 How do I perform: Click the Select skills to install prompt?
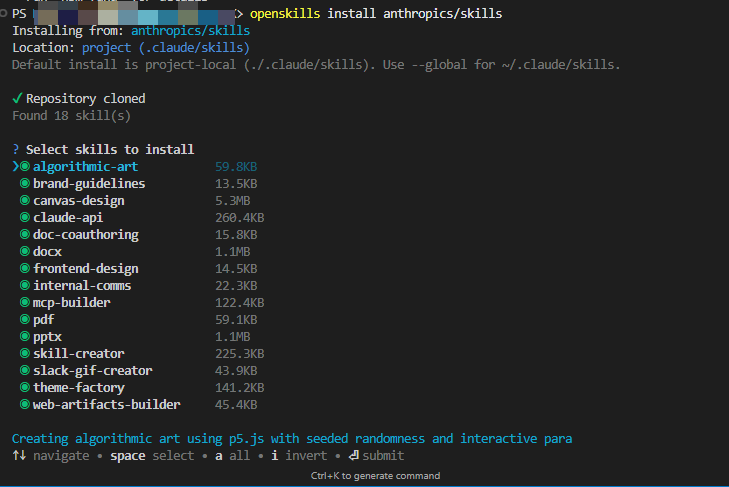pyautogui.click(x=110, y=149)
